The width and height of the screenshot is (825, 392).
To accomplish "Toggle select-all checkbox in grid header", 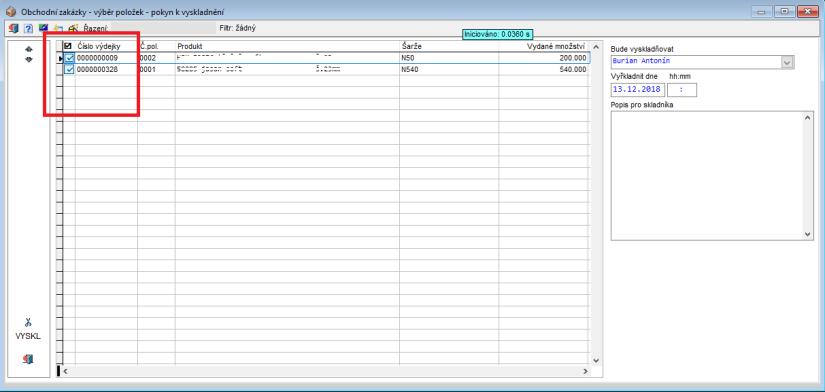I will pyautogui.click(x=67, y=47).
